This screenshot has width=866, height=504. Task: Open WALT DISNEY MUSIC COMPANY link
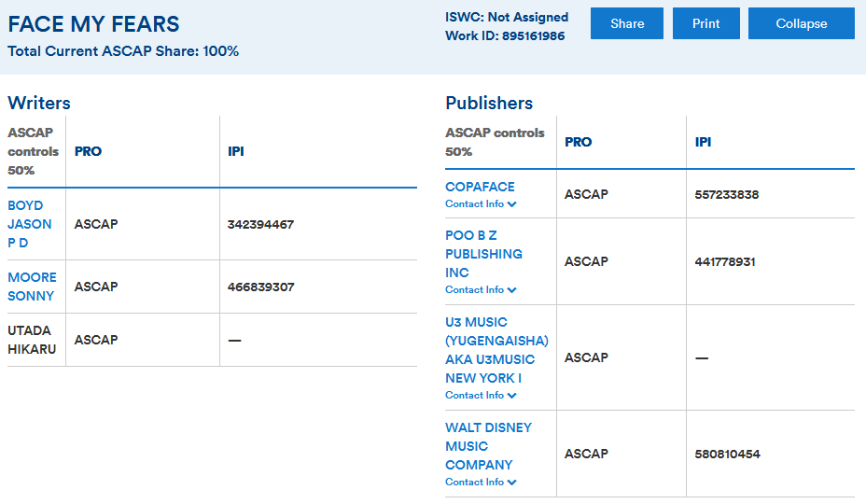488,446
